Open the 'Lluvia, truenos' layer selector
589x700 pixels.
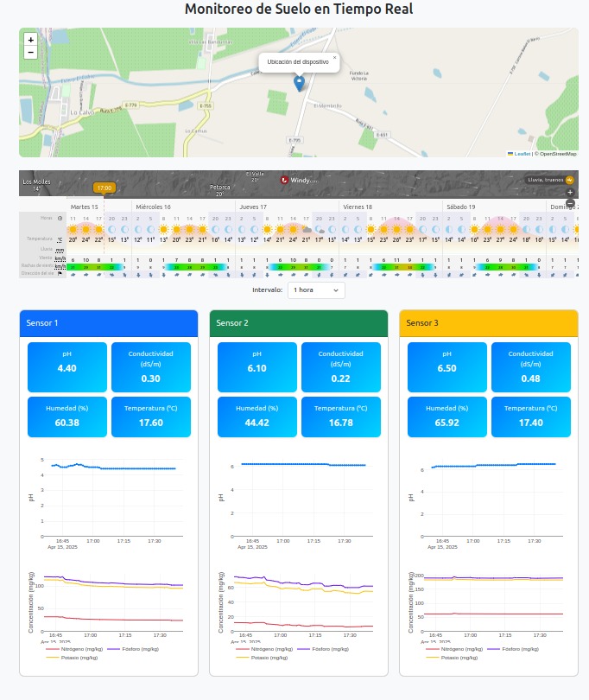[551, 180]
